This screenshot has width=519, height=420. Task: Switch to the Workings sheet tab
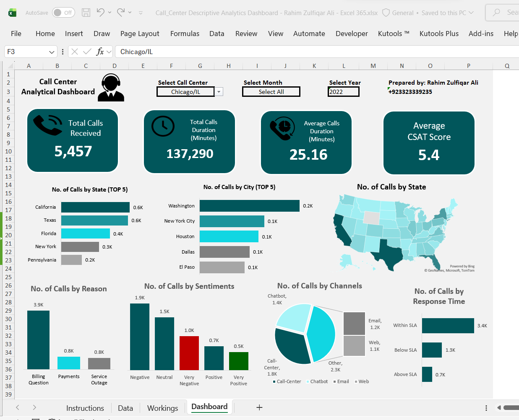click(162, 408)
